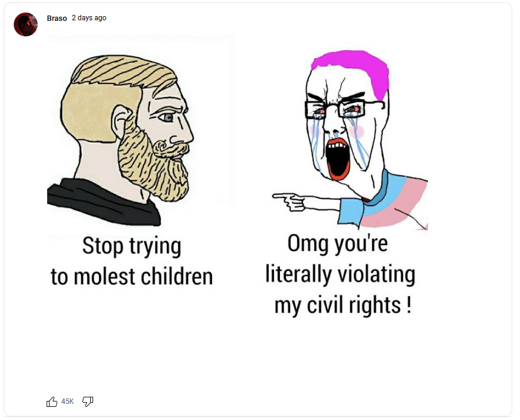
Task: Click the thumbs-down dislike icon
Action: (x=88, y=402)
